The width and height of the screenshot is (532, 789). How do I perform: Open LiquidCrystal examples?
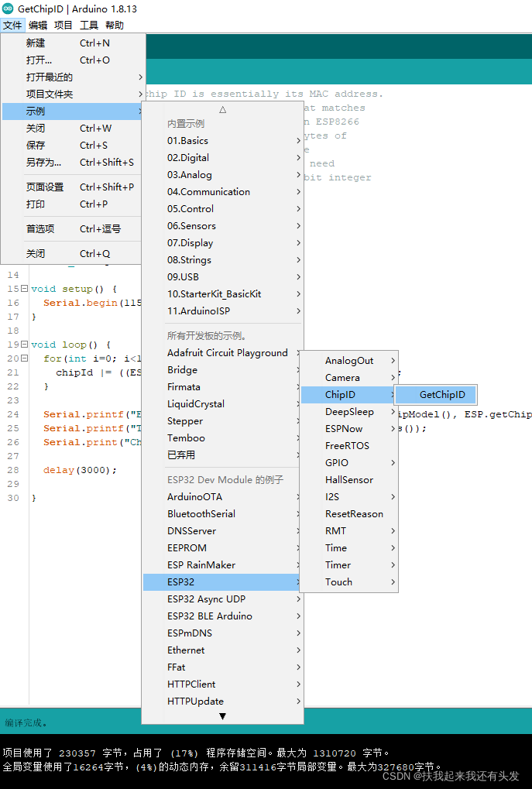pyautogui.click(x=222, y=404)
